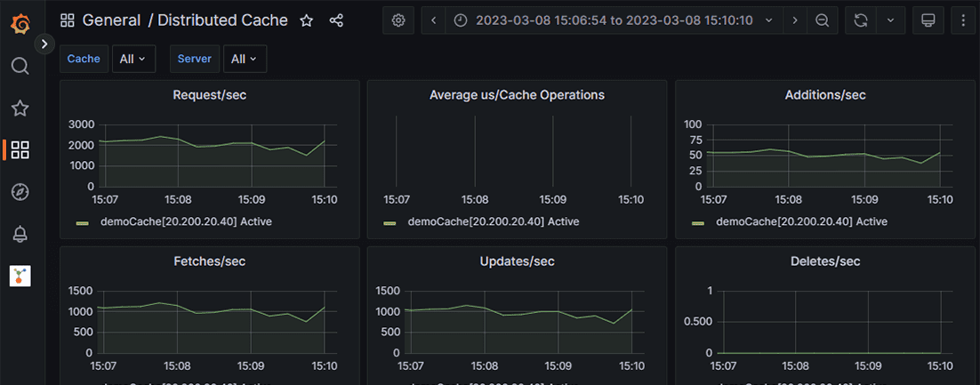The width and height of the screenshot is (980, 385).
Task: Open the Explore compass icon
Action: pyautogui.click(x=20, y=192)
